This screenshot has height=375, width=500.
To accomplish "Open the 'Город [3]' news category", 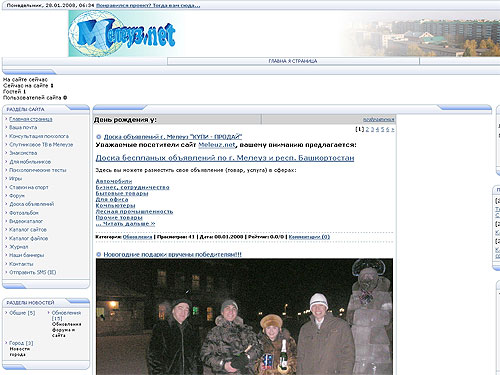I will coord(21,343).
